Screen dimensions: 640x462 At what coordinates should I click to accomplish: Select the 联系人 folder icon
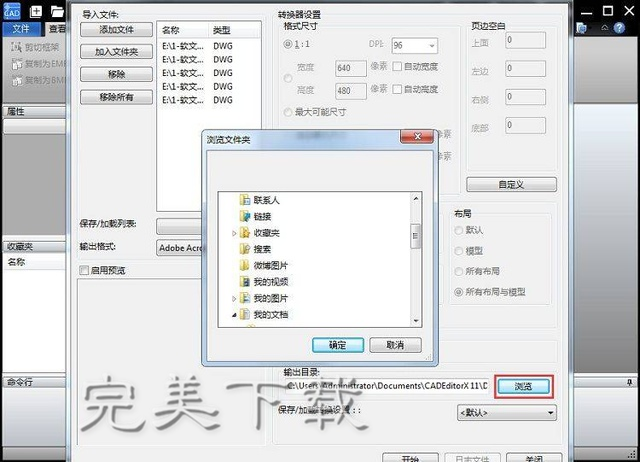pos(244,200)
